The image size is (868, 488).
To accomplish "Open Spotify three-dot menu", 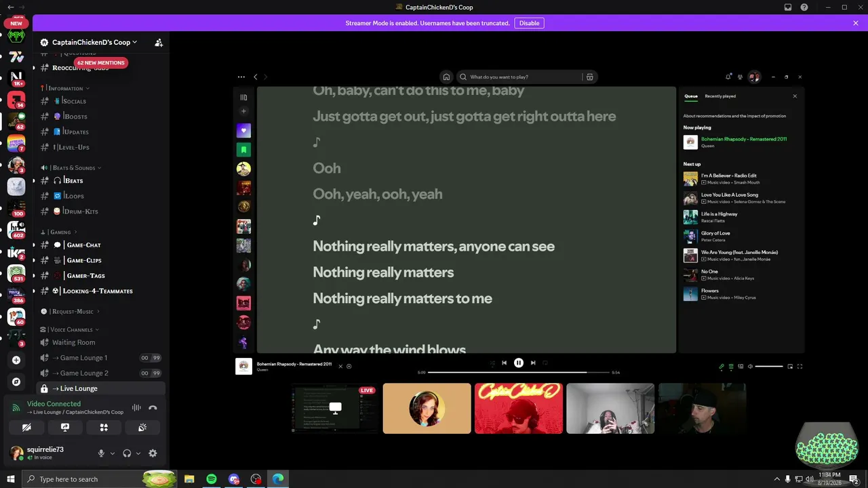I will [241, 77].
